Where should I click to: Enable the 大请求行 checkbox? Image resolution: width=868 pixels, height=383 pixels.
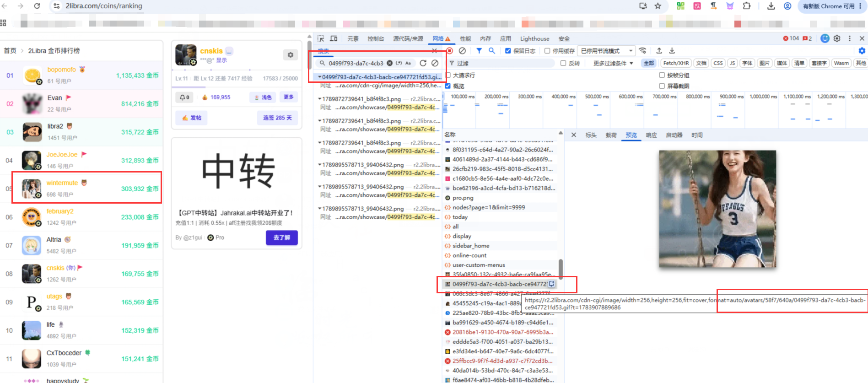pos(448,75)
